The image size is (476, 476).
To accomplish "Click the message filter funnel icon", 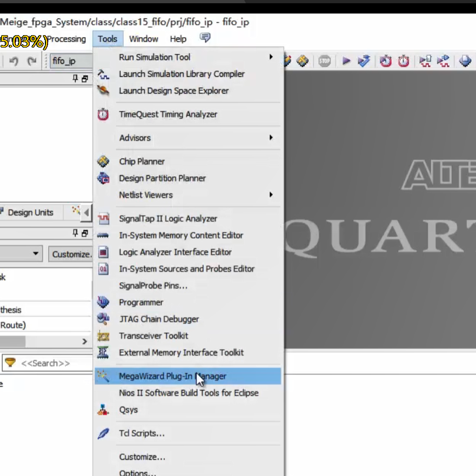I will click(x=10, y=363).
